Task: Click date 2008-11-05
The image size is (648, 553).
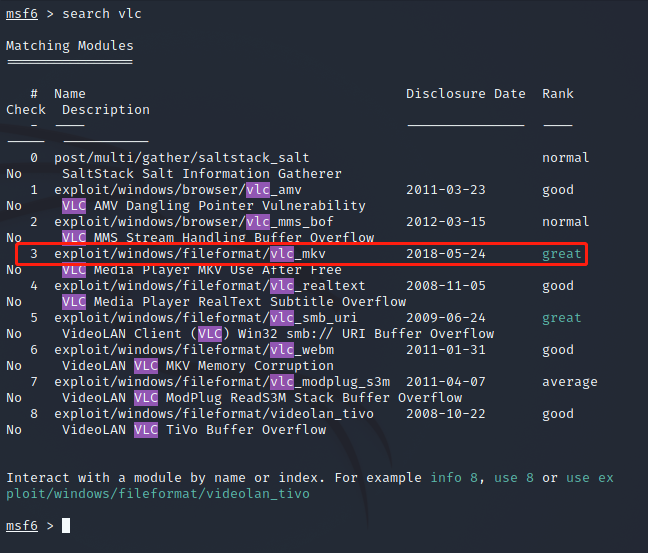Action: (x=446, y=286)
